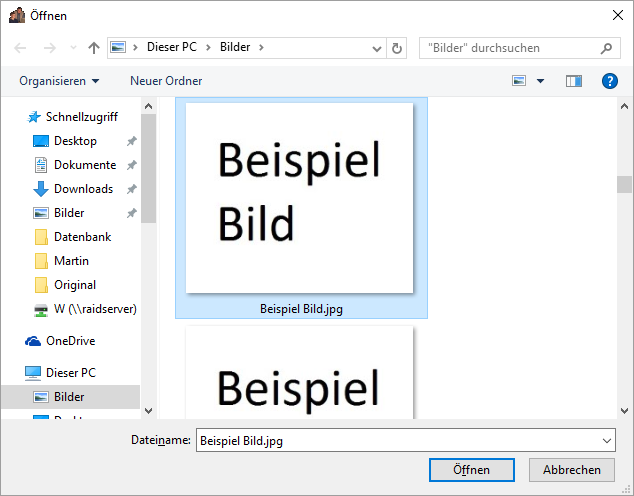
Task: Toggle the preview pane icon
Action: [x=573, y=81]
